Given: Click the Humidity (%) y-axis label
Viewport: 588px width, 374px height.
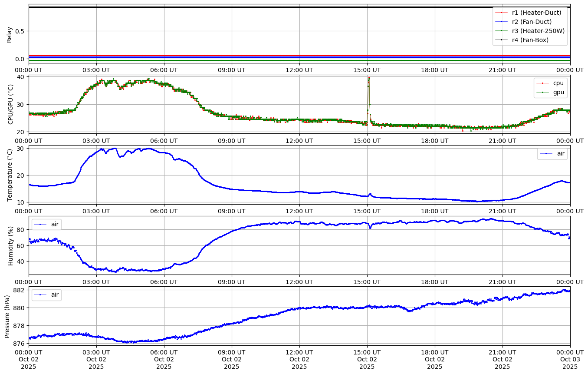Looking at the screenshot, I should pos(10,245).
